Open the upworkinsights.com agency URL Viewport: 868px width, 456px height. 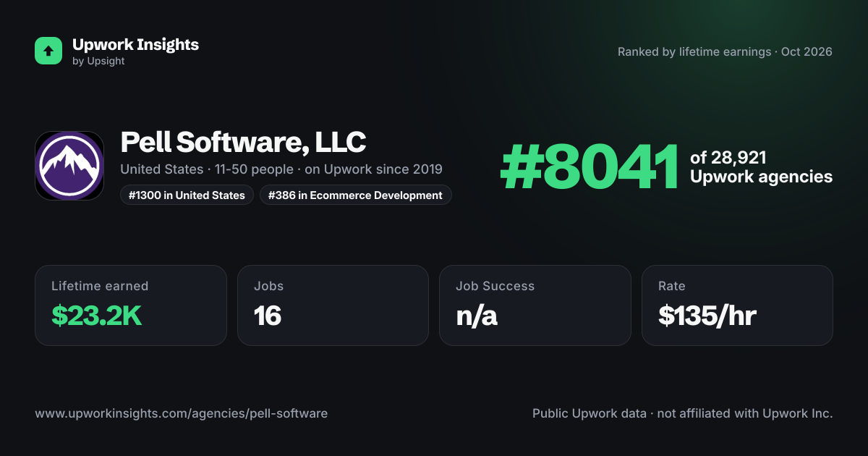181,413
